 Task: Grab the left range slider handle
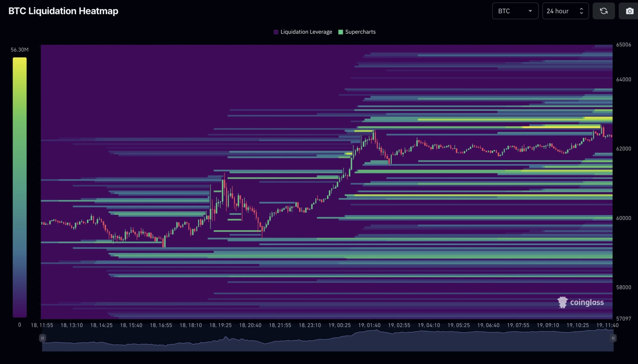pyautogui.click(x=43, y=338)
